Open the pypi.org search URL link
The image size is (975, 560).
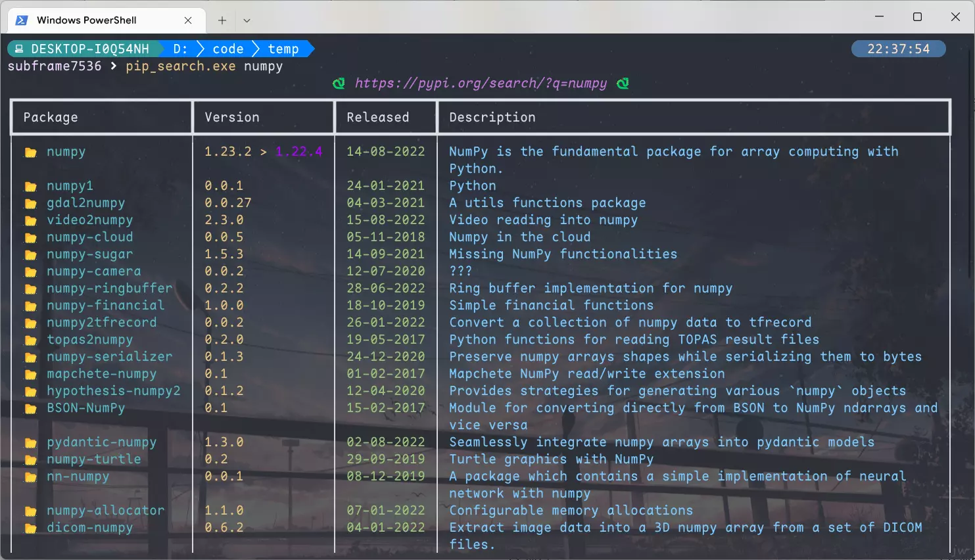coord(481,83)
